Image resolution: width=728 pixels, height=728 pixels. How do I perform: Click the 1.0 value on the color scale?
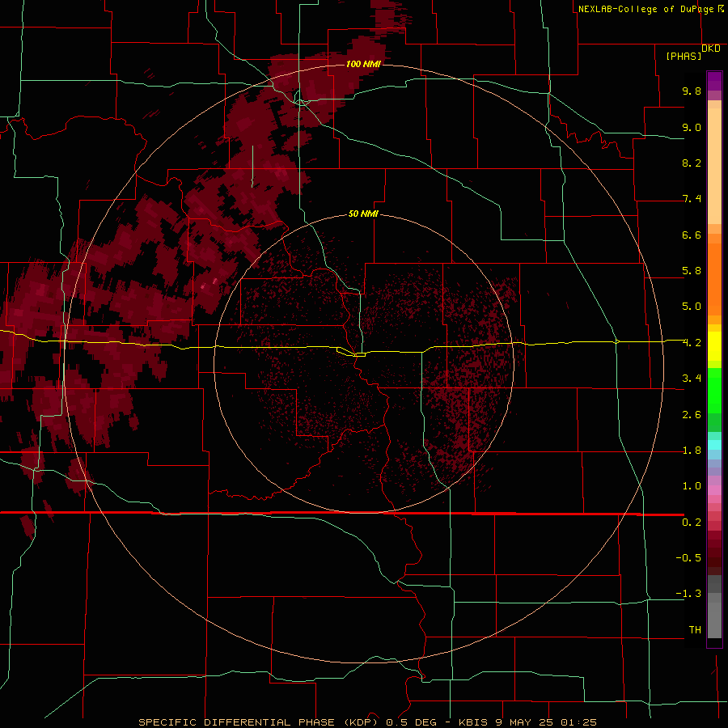(x=692, y=486)
